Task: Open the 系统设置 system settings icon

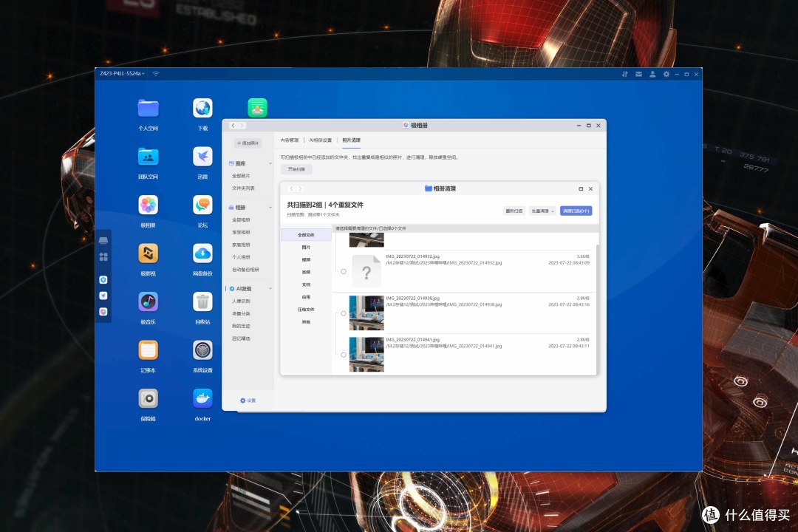Action: [202, 350]
